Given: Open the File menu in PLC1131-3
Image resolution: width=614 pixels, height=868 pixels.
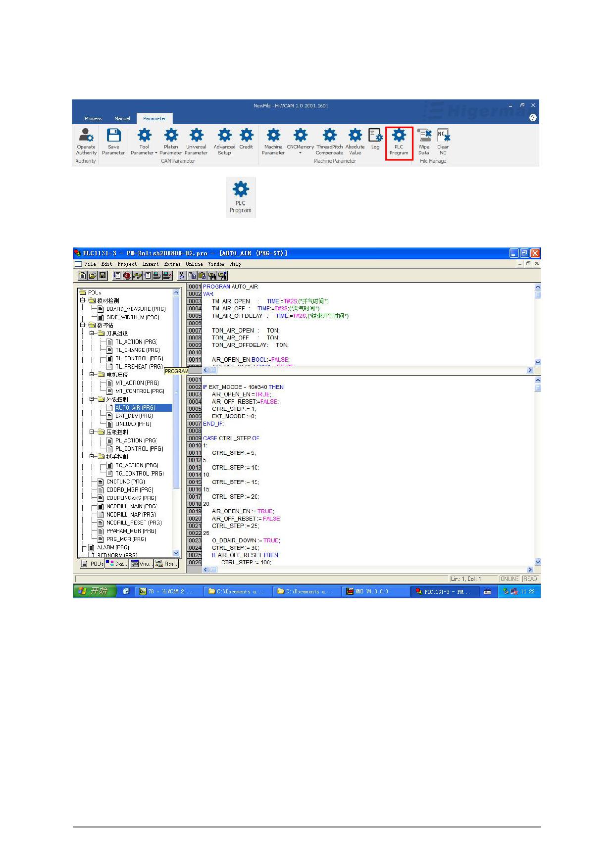Looking at the screenshot, I should tap(90, 264).
